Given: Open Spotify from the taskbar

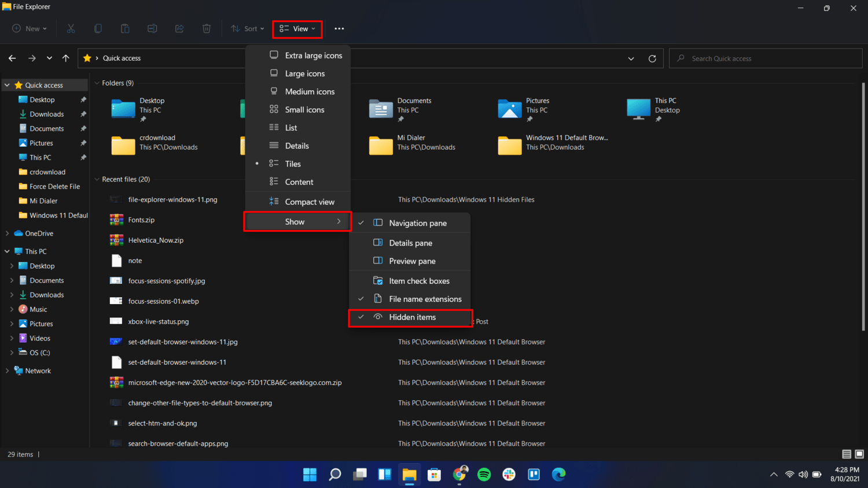Looking at the screenshot, I should coord(484,475).
